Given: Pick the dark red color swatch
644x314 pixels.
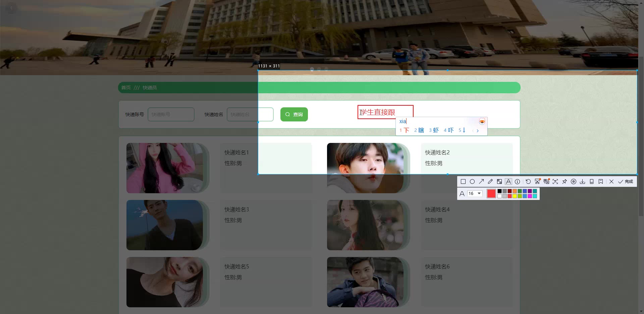Looking at the screenshot, I should point(509,191).
